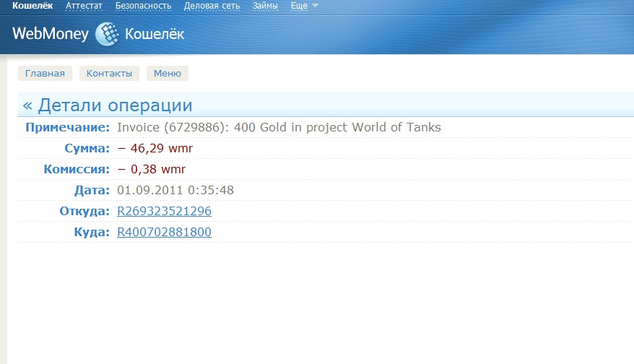Click the WebMoney globe logo icon
This screenshot has height=364, width=634.
click(x=107, y=34)
